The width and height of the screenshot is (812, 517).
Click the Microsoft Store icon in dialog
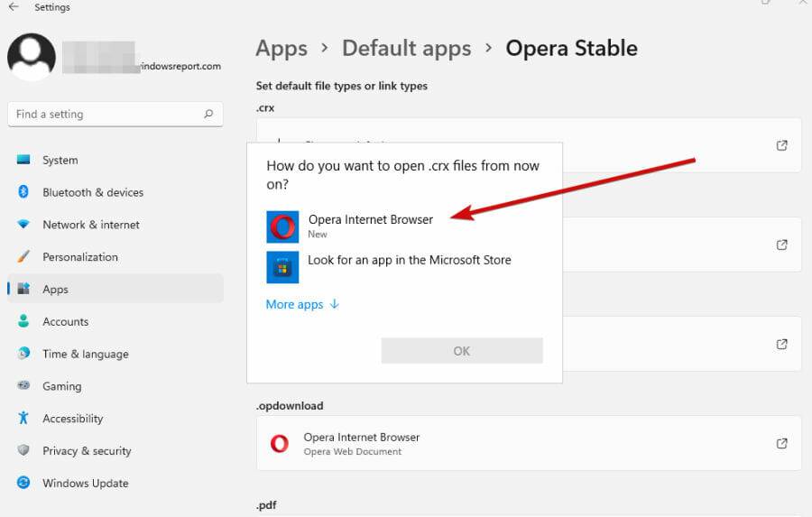click(x=282, y=267)
